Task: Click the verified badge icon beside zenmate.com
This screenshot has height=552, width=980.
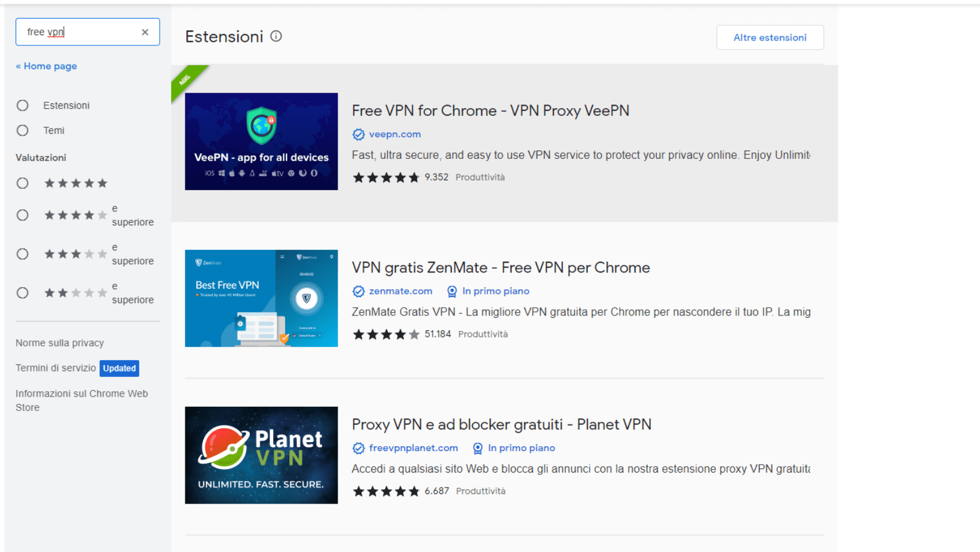Action: [359, 291]
